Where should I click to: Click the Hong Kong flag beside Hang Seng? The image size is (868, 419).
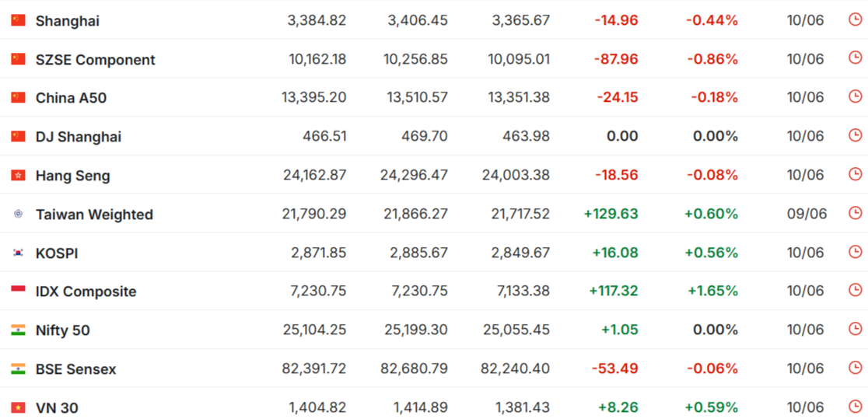click(18, 176)
